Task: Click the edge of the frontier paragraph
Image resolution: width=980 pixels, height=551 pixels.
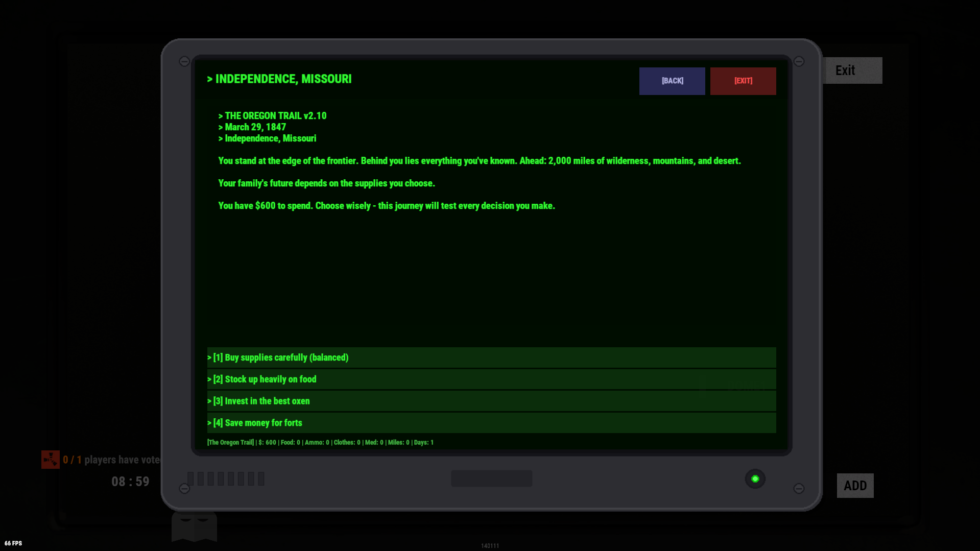Action: click(480, 161)
